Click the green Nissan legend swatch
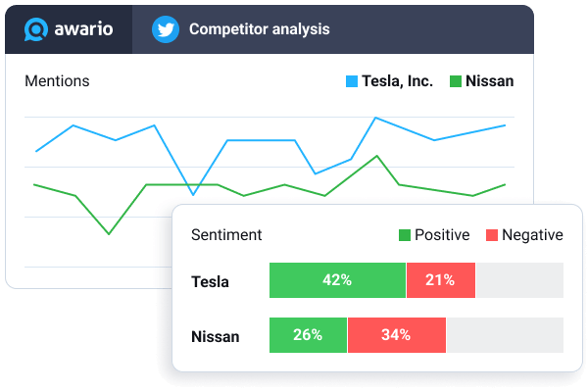The width and height of the screenshot is (588, 392). pos(455,81)
